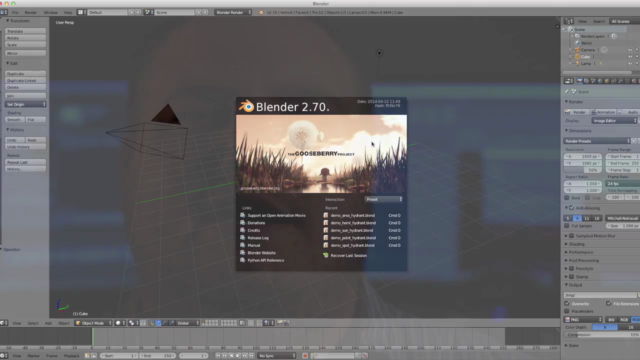Open the Display Image Editor dropdown
640x360 pixels.
point(614,121)
